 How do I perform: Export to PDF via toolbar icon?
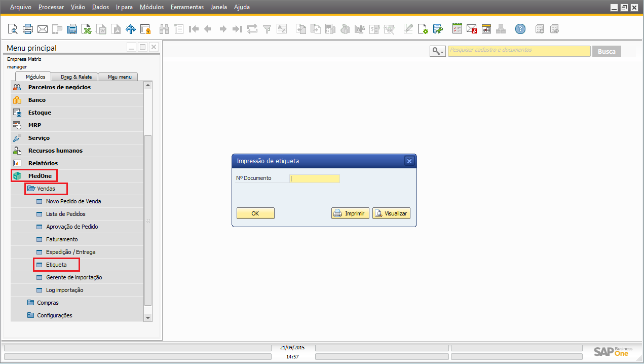(x=116, y=29)
